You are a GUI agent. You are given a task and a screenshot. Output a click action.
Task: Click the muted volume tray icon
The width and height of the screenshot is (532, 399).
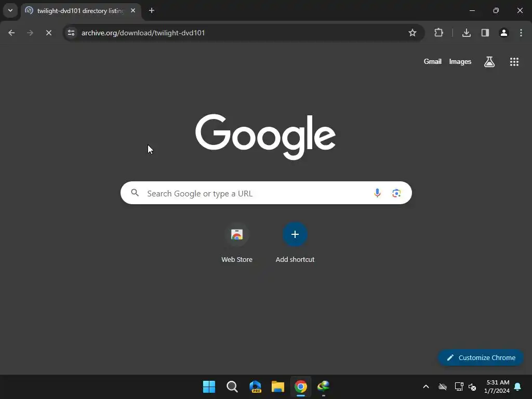coord(472,387)
